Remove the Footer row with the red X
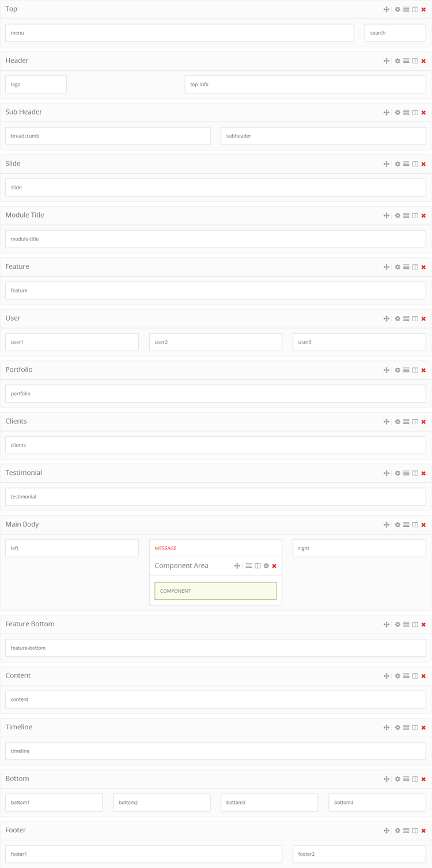The width and height of the screenshot is (432, 868). click(423, 831)
